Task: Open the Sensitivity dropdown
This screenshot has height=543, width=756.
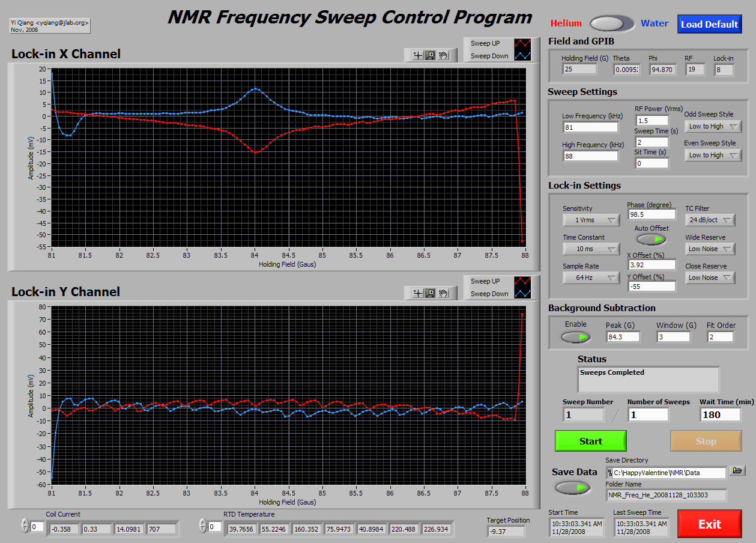Action: point(591,220)
